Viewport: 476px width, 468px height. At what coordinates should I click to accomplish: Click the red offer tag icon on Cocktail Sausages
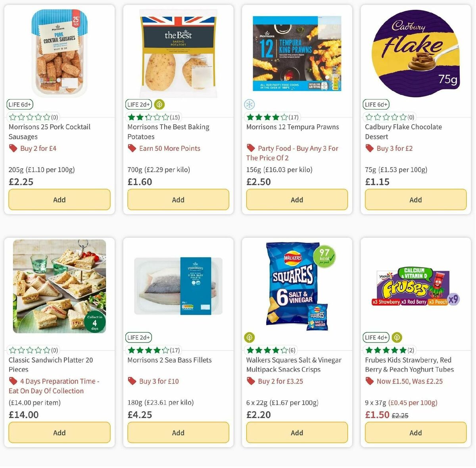pyautogui.click(x=13, y=148)
